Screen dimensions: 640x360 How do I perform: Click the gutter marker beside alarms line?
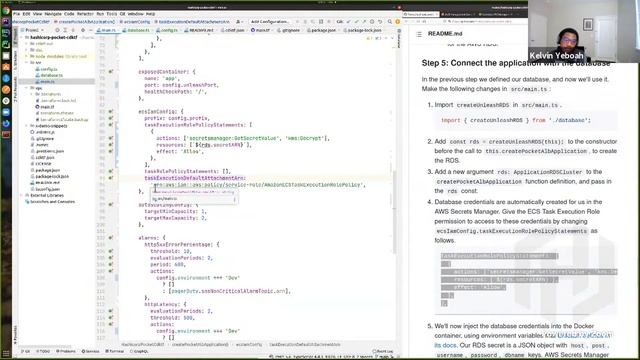(x=111, y=238)
